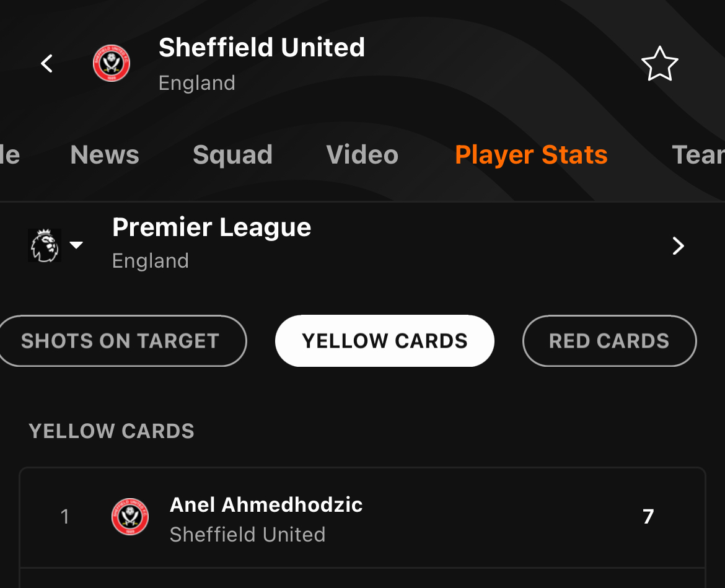Click the yellow card count 7

coord(648,517)
